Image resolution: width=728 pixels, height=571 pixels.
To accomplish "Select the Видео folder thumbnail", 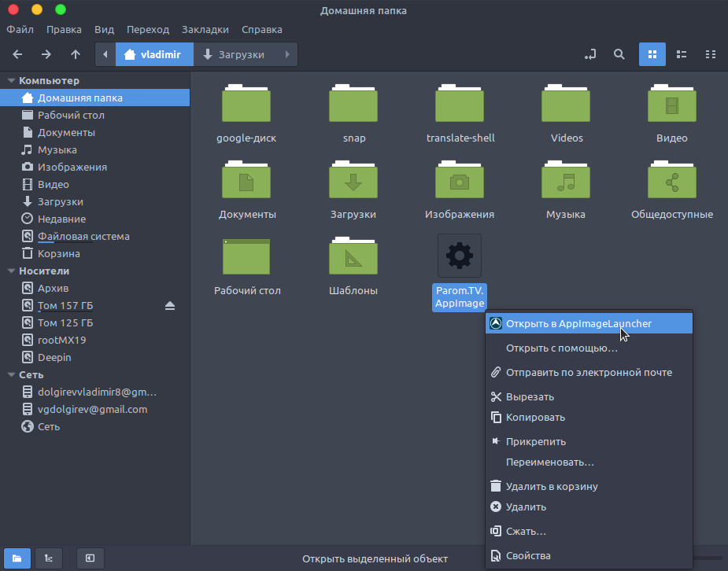I will click(671, 103).
